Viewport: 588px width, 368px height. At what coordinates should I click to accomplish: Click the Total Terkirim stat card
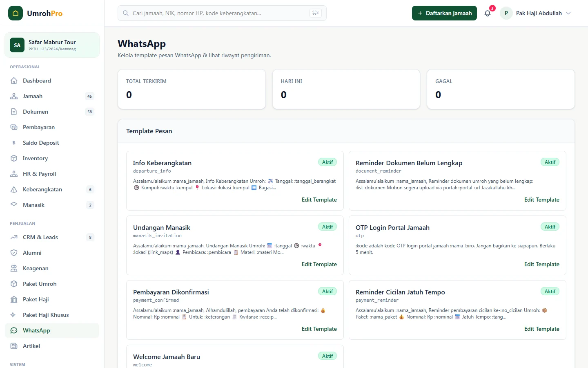coord(192,89)
